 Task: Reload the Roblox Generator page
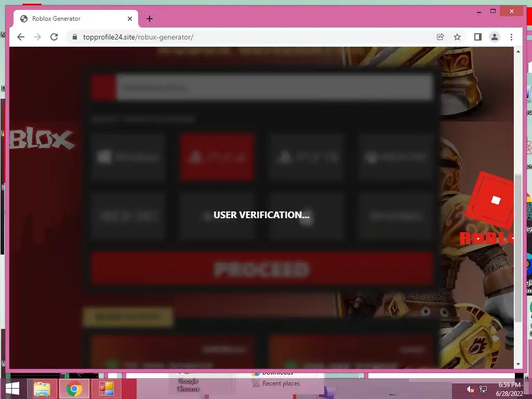coord(54,37)
